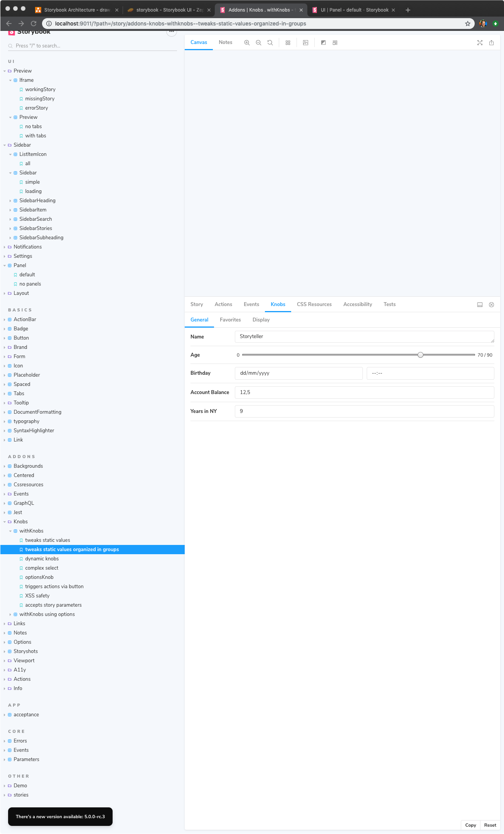Click the stacked-windows viewport icon in toolbar
The width and height of the screenshot is (504, 834).
point(335,42)
